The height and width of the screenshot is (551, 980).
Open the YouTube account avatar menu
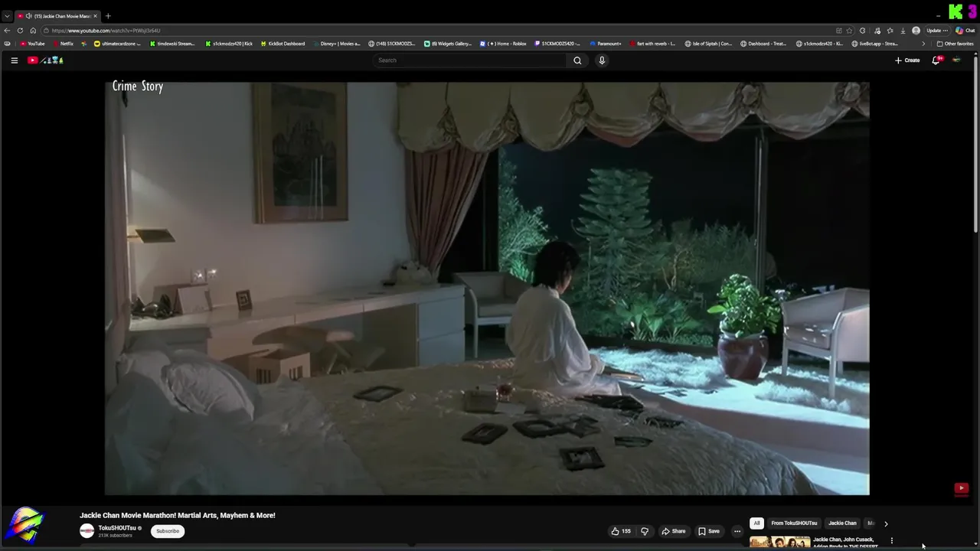pos(956,60)
